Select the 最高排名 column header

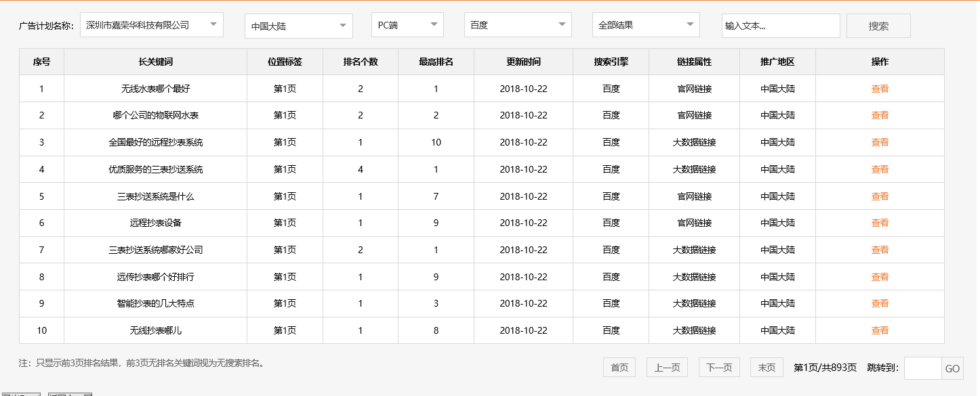coord(436,62)
